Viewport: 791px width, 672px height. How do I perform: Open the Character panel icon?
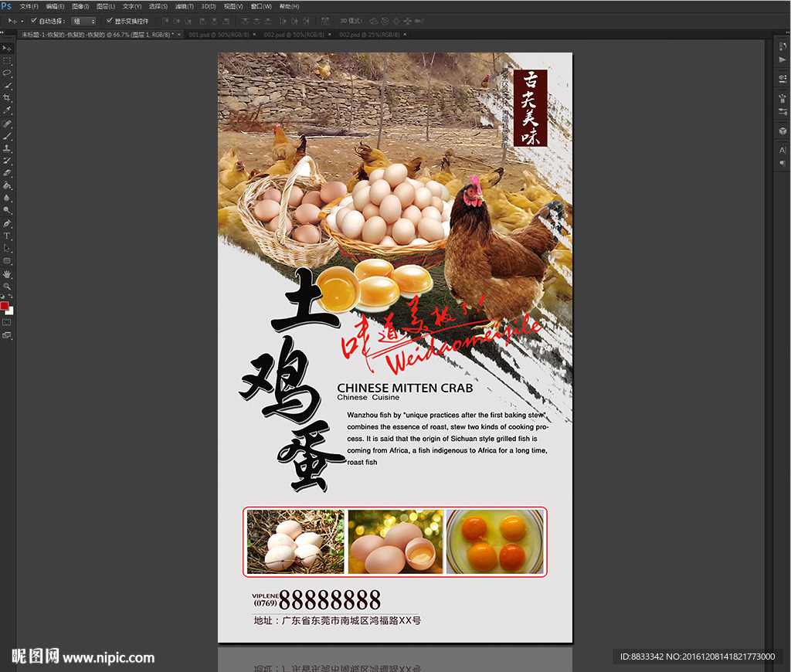[783, 151]
